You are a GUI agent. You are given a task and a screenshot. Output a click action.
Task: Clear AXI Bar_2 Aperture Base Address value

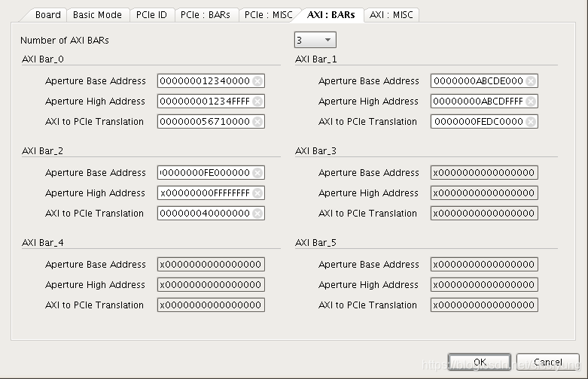click(x=257, y=173)
